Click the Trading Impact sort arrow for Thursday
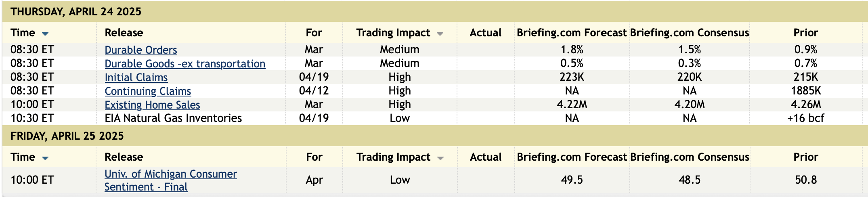This screenshot has height=197, width=868. point(440,34)
